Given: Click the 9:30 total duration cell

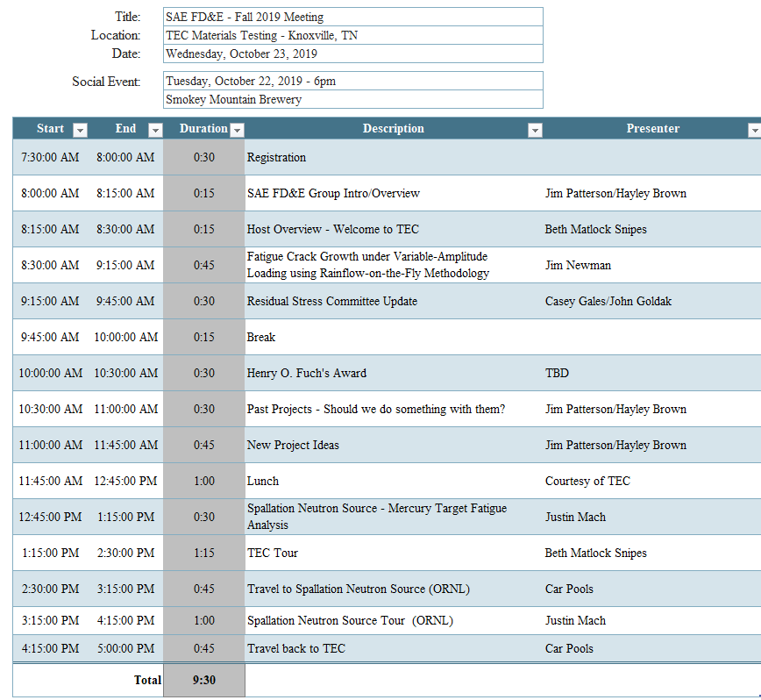Looking at the screenshot, I should 203,680.
